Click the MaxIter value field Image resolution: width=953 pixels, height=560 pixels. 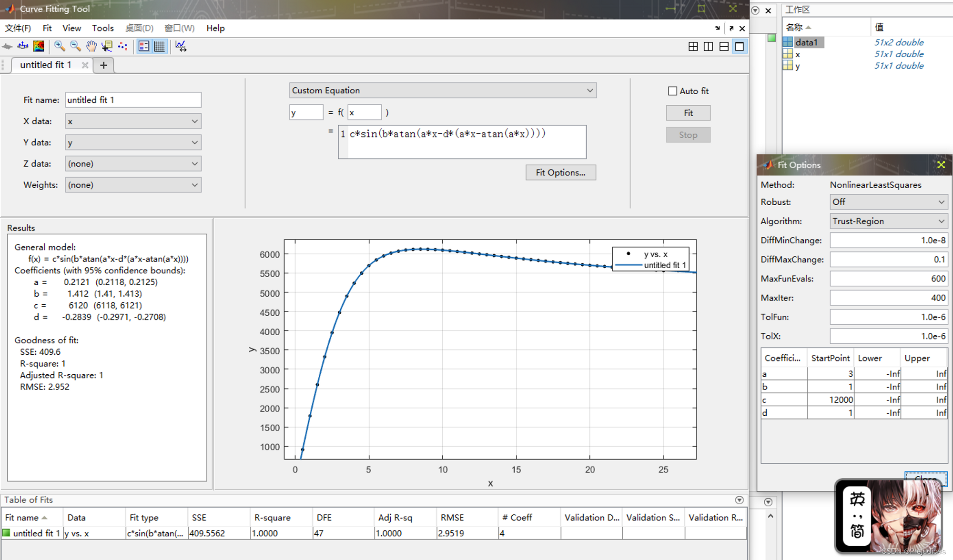point(888,298)
